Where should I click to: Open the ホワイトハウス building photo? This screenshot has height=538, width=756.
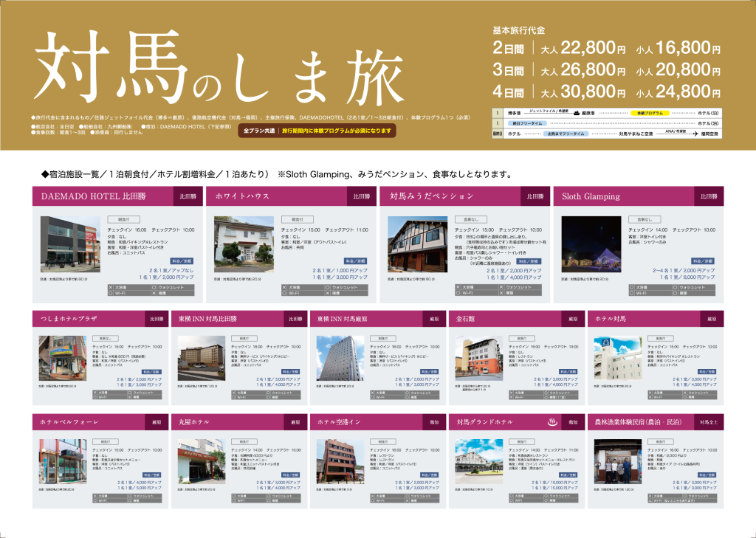tap(244, 244)
